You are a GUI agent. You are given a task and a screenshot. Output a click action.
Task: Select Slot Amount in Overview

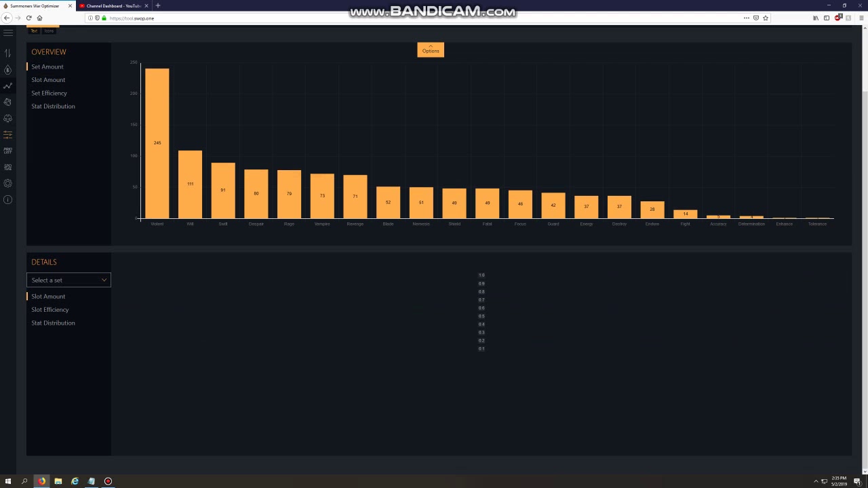(x=48, y=80)
